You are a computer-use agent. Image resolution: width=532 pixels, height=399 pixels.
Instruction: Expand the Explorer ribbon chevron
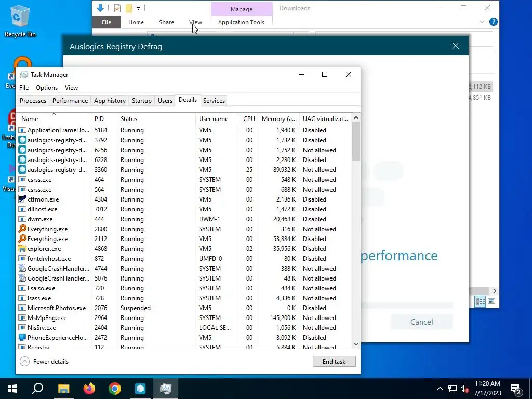tap(482, 22)
